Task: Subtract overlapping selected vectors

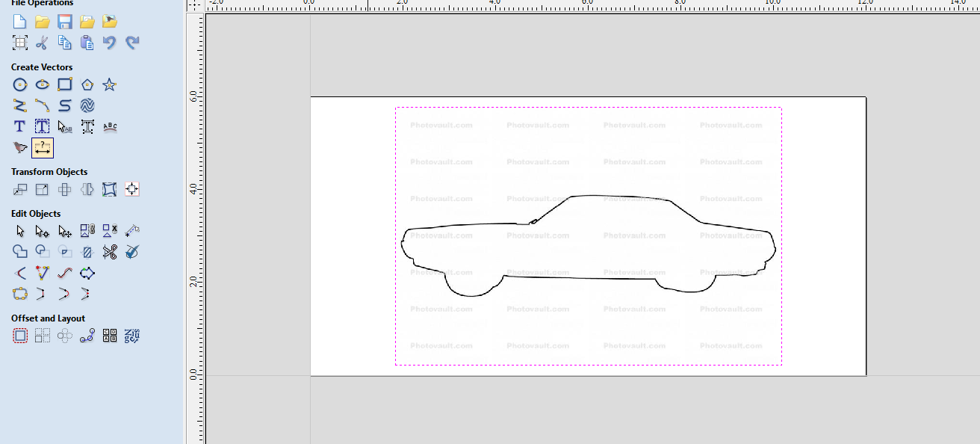Action: pos(43,252)
